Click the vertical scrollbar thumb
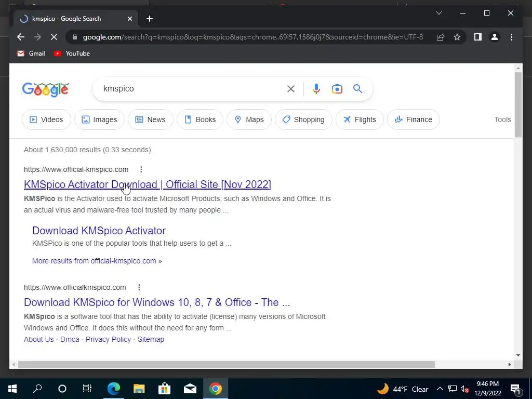This screenshot has width=532, height=399. tap(518, 104)
